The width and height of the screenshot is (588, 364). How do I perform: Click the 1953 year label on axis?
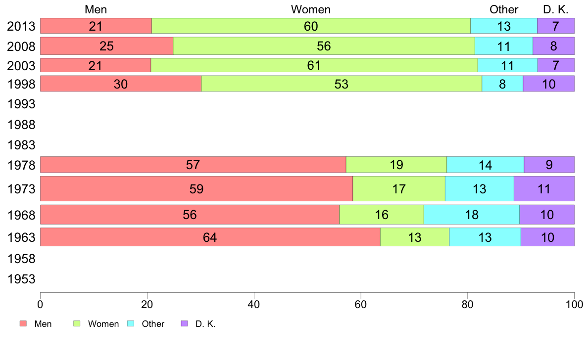21,279
